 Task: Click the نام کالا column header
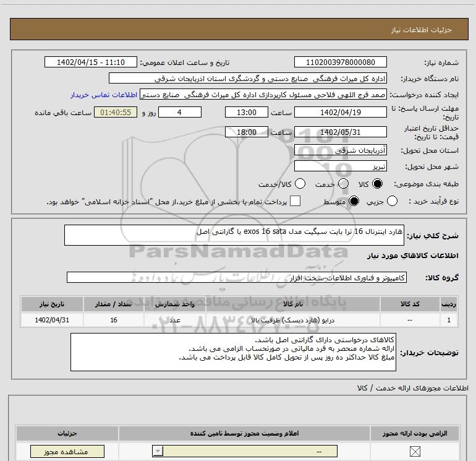click(293, 304)
